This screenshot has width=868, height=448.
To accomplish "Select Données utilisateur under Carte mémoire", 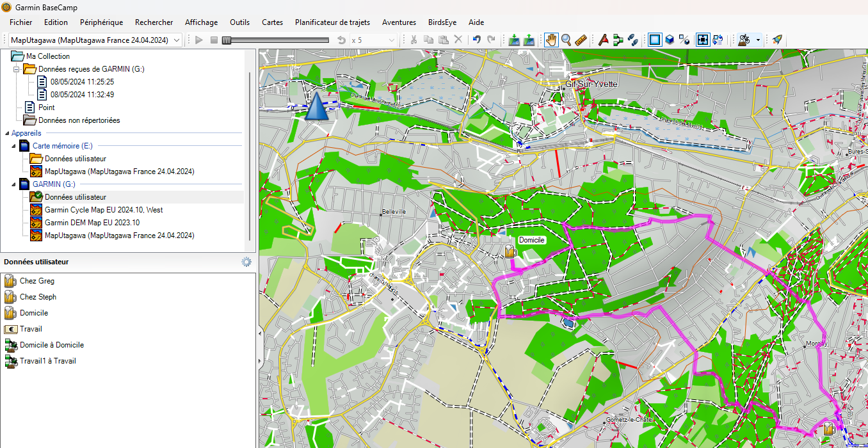I will (75, 159).
